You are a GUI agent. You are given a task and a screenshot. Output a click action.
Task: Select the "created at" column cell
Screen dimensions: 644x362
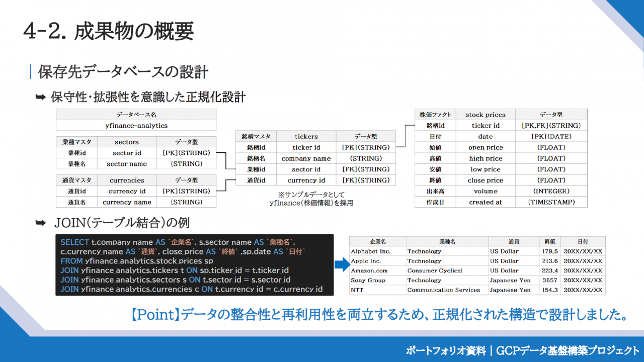486,202
